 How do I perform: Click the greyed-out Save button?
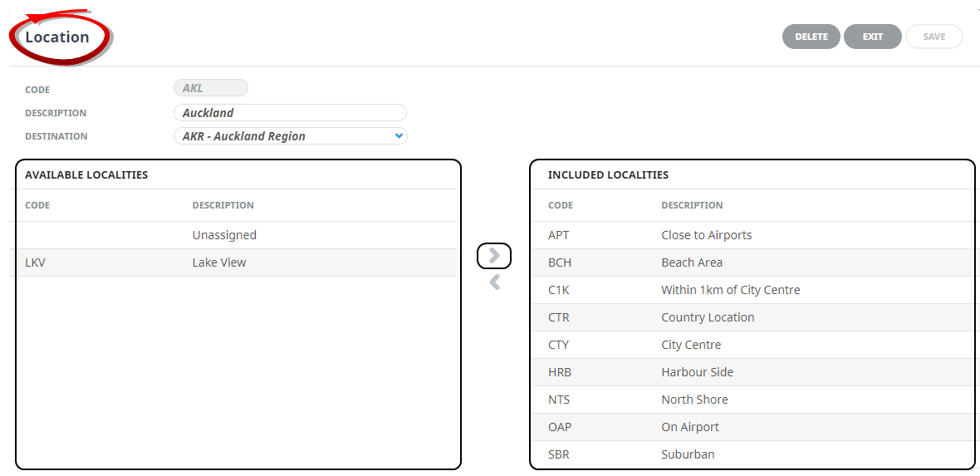click(933, 37)
